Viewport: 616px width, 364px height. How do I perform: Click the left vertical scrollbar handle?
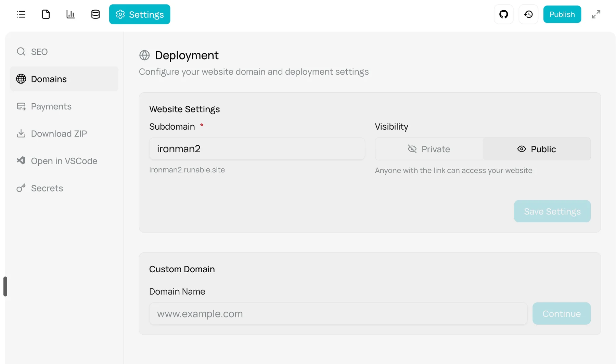(x=5, y=286)
